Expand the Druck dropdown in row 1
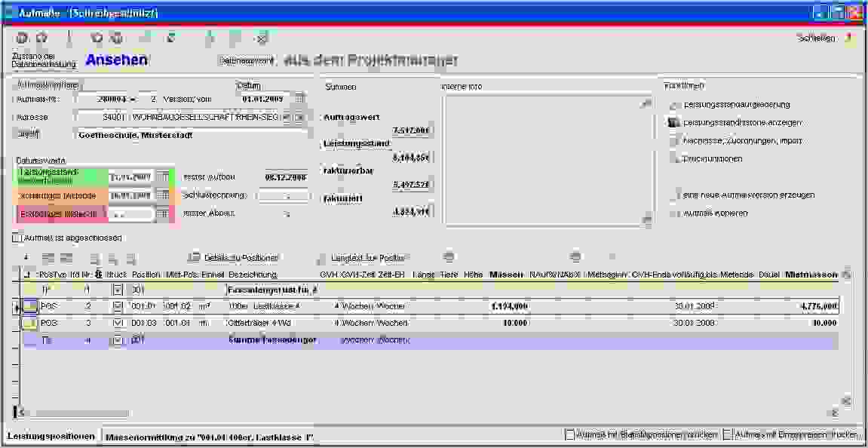Screen dimensions: 868x448 (117, 290)
